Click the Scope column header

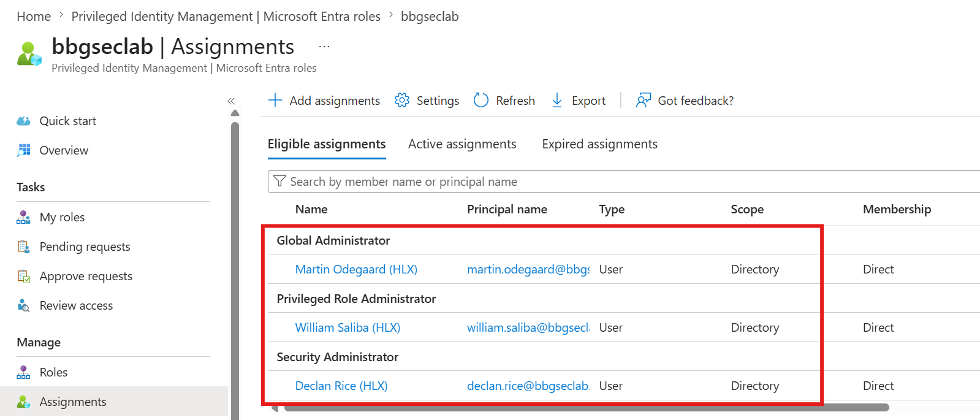(747, 209)
